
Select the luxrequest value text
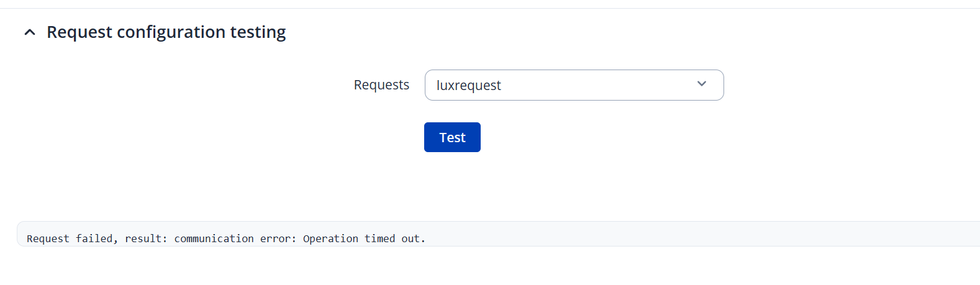point(468,86)
